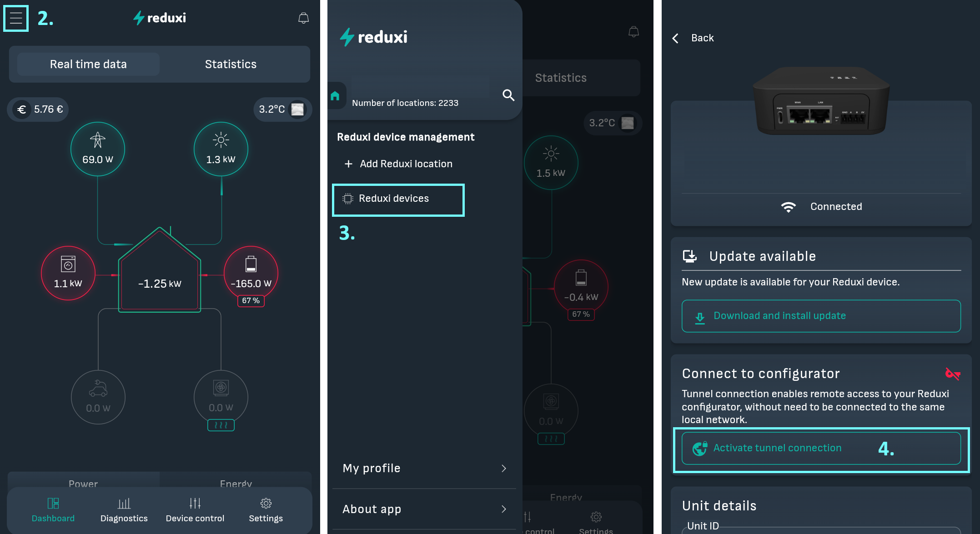Image resolution: width=980 pixels, height=534 pixels.
Task: Select the Energy tab in dashboard screen
Action: coord(236,483)
